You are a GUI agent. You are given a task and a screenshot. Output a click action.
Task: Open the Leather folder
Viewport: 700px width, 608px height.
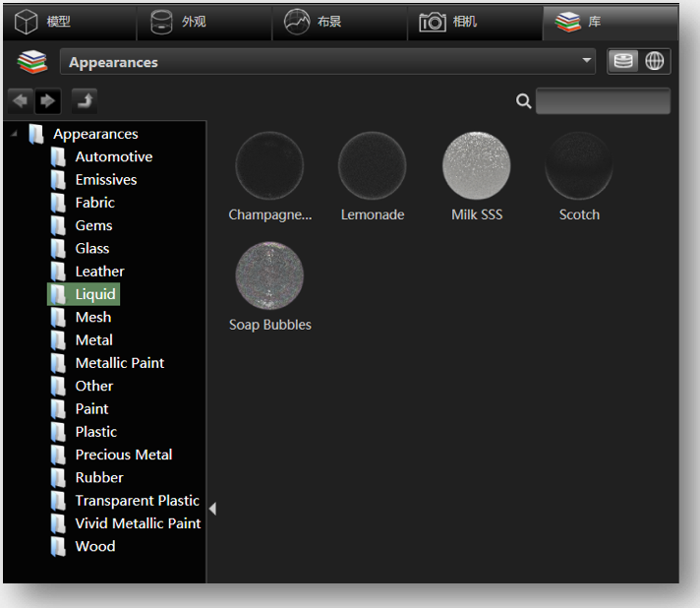(99, 272)
